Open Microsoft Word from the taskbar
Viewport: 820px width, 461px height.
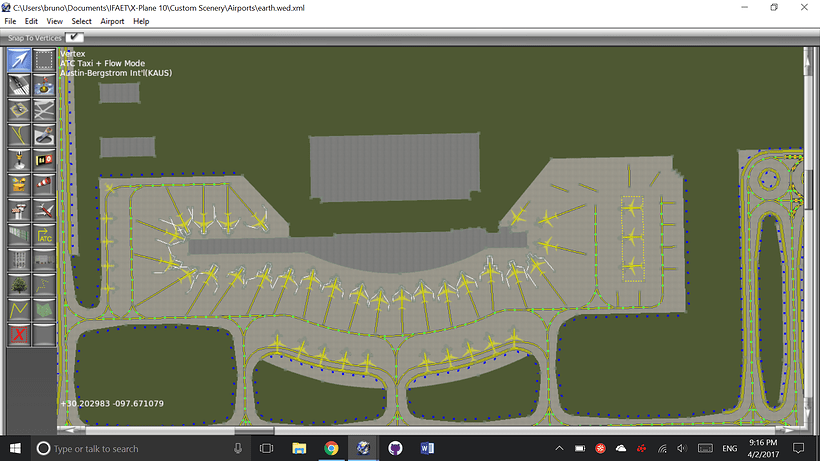pos(427,448)
